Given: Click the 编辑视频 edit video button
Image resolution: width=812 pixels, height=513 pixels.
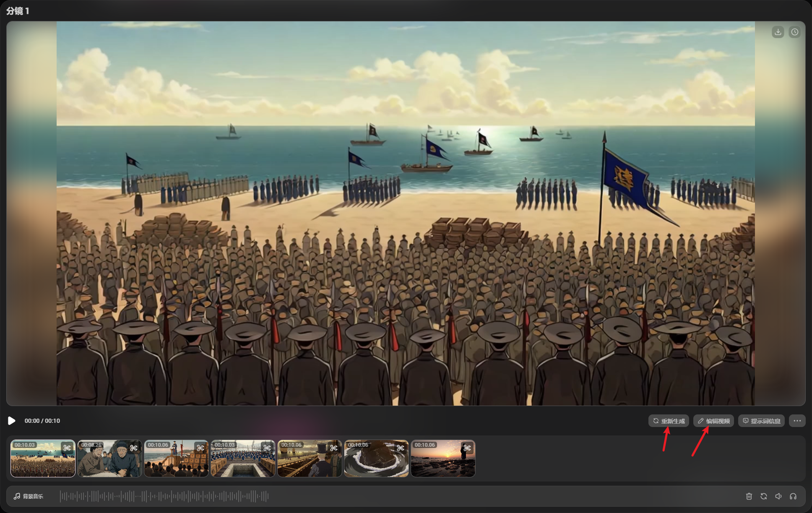Looking at the screenshot, I should (x=713, y=421).
